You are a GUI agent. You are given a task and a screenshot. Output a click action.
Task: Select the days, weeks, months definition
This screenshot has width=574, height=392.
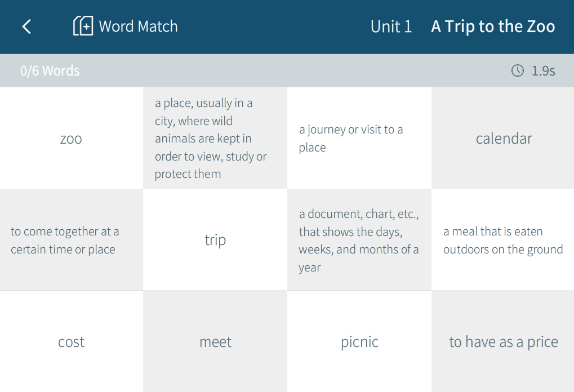tap(359, 240)
